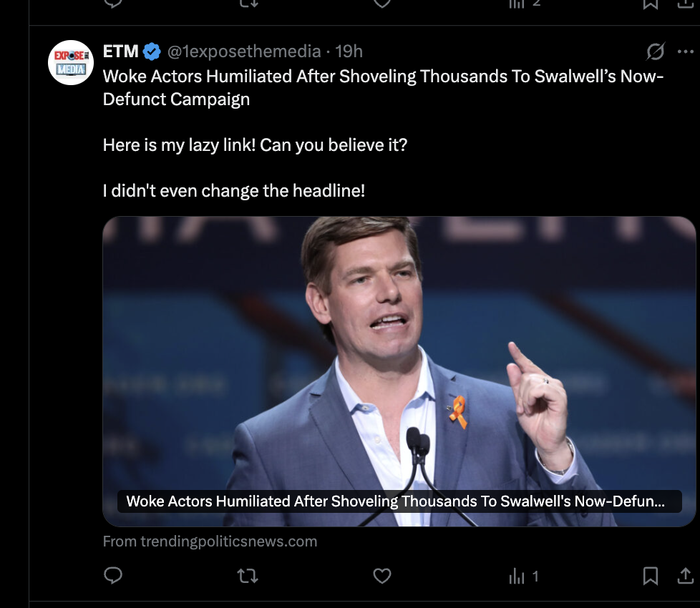Click the headline caption on the link card
Screen dimensions: 700x608
click(x=395, y=501)
